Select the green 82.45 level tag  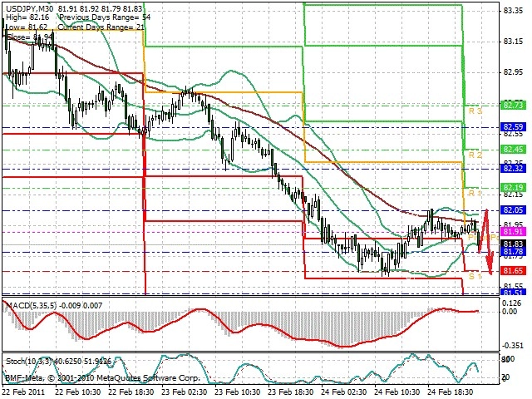coord(513,150)
